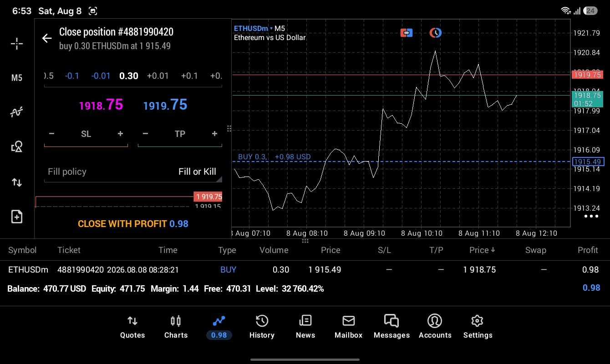
Task: Increase the SL value with plus
Action: 120,134
